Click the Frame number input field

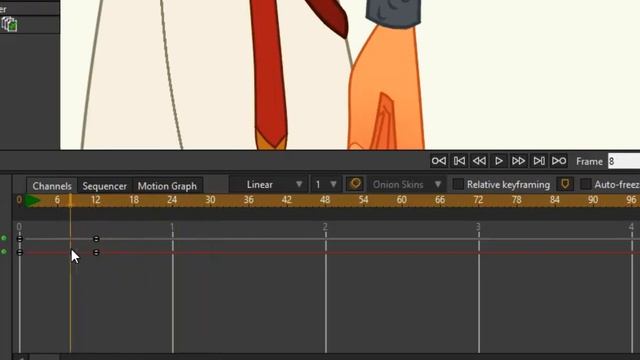coord(624,161)
